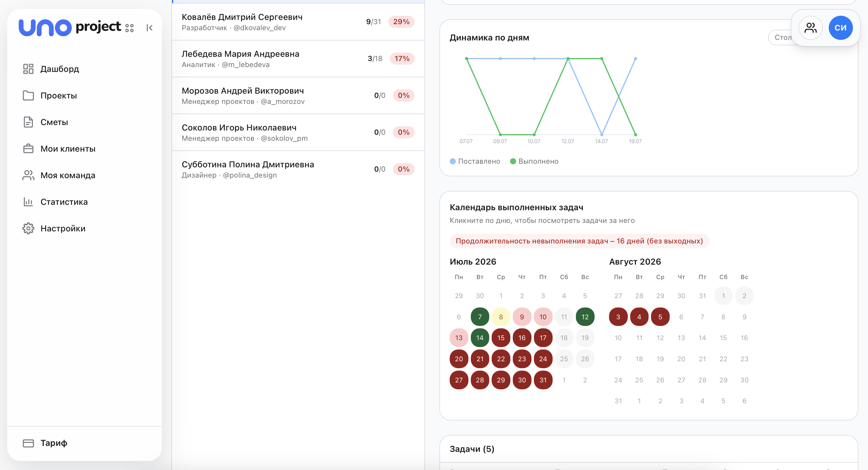868x470 pixels.
Task: Toggle the Выполнено legend series
Action: 534,161
